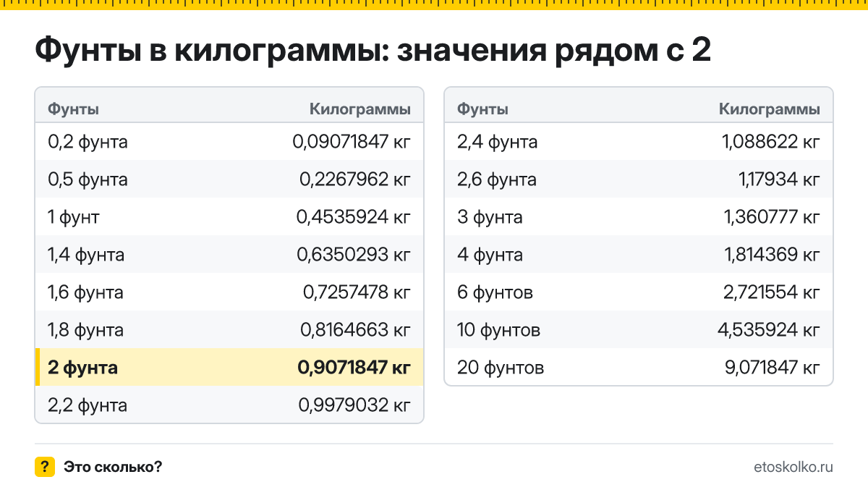Click the heading 'Фунты в килограммы: значения рядом с 2'
The height and width of the screenshot is (490, 868).
[373, 51]
